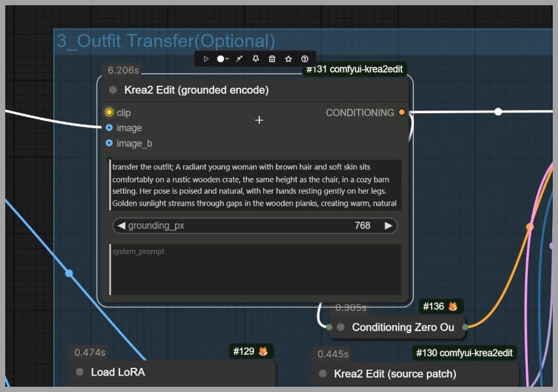
Task: Select the Krea2 Edit (grounded encode) title
Action: [196, 90]
